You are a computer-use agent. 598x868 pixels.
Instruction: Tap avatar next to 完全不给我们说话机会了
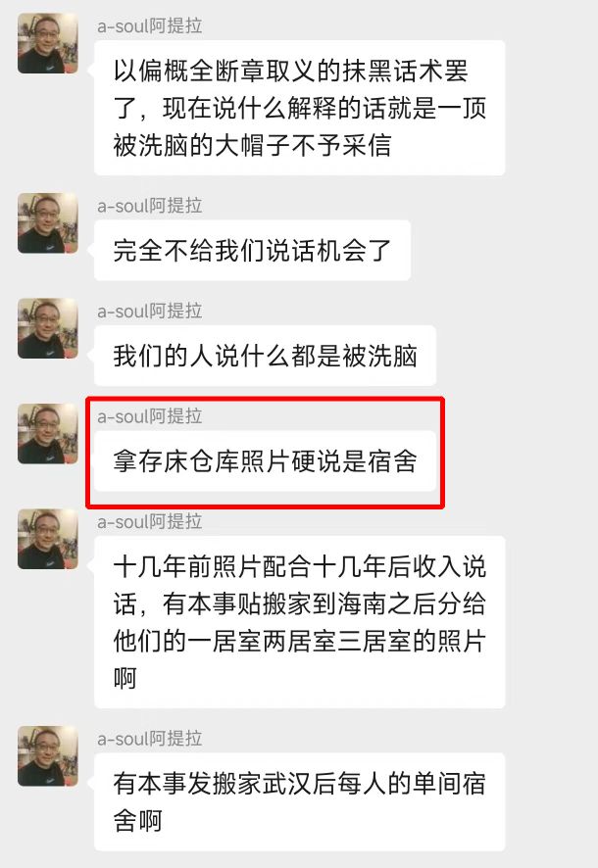point(48,223)
